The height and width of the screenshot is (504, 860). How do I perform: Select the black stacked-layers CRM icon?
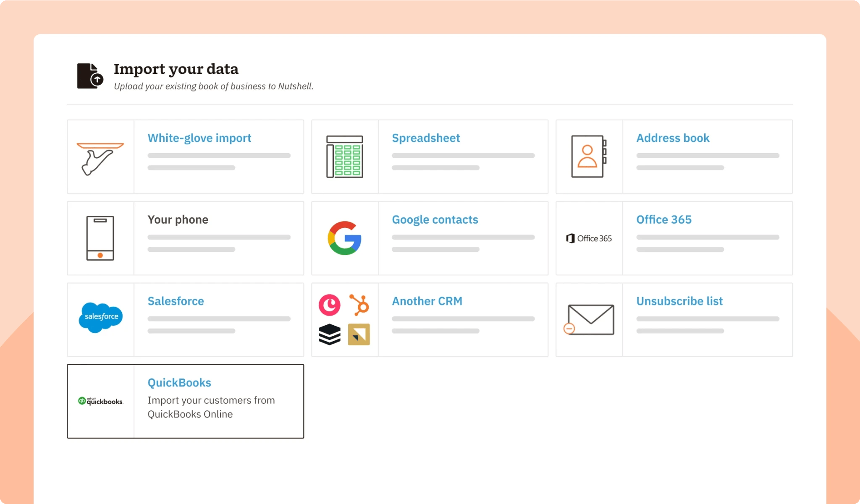click(x=330, y=334)
